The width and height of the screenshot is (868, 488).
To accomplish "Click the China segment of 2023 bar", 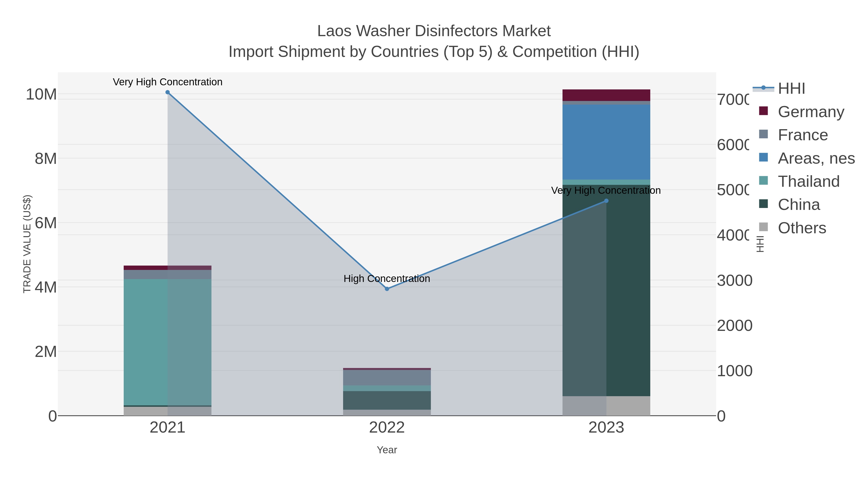I will (606, 290).
